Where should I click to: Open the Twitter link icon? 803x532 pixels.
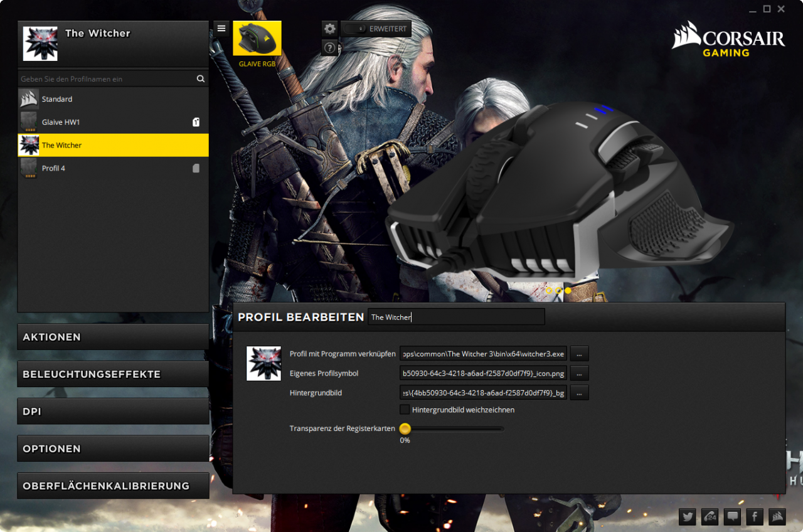[x=688, y=517]
